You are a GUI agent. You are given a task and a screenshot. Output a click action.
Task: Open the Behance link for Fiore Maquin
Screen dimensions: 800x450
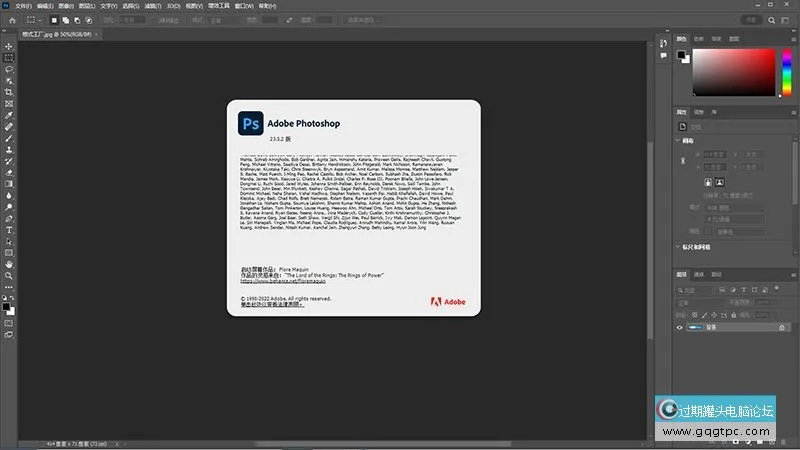pyautogui.click(x=286, y=283)
